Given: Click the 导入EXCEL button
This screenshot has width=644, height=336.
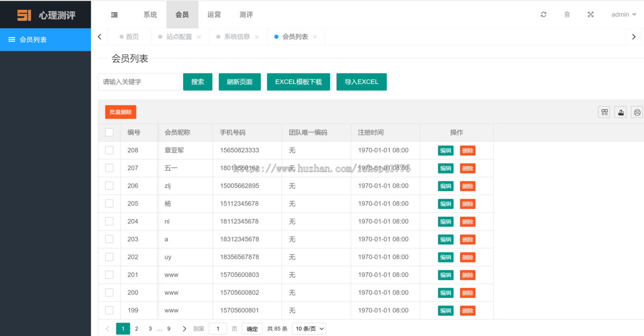Looking at the screenshot, I should [362, 82].
